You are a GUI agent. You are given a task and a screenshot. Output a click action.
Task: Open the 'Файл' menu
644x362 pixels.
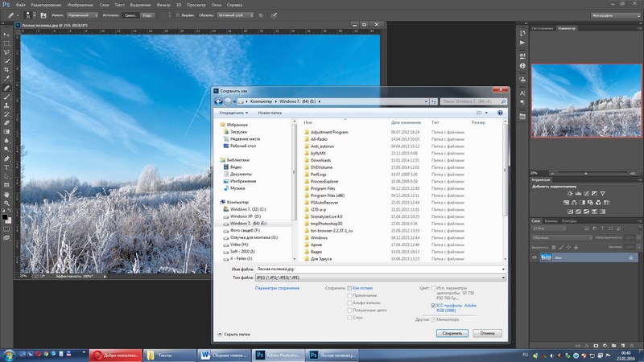(x=21, y=5)
